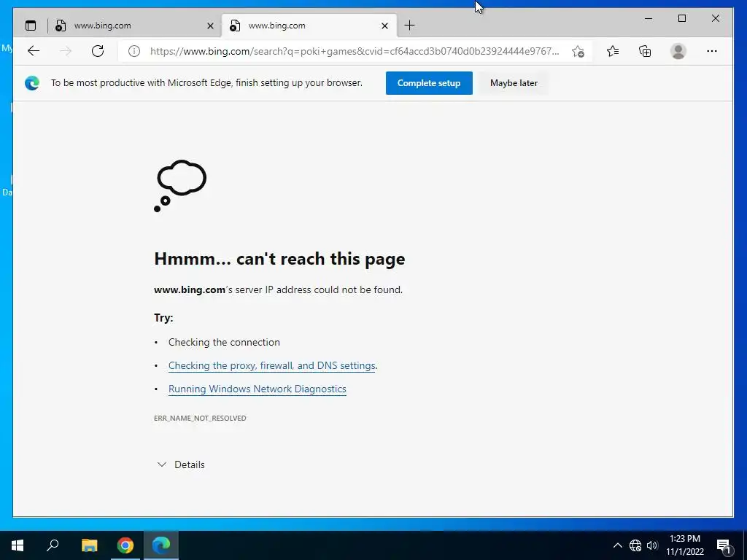The height and width of the screenshot is (560, 747).
Task: Dismiss prompt with Maybe later
Action: [x=514, y=83]
